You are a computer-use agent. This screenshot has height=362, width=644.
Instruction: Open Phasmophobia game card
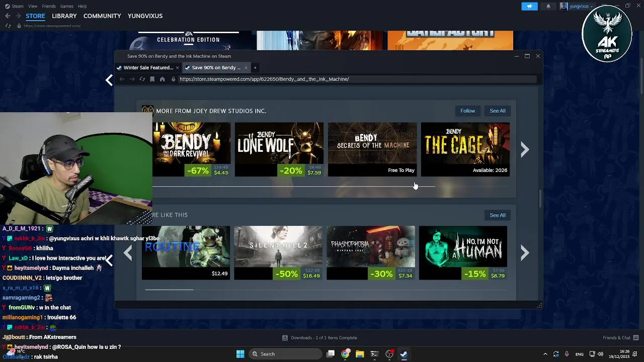tap(371, 253)
